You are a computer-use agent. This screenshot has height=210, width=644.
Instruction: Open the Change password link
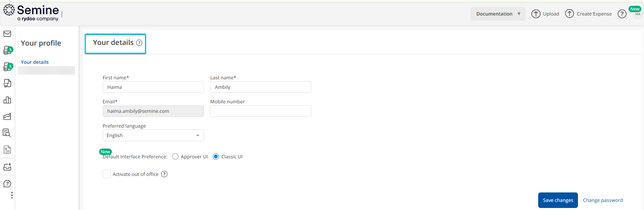(x=603, y=200)
